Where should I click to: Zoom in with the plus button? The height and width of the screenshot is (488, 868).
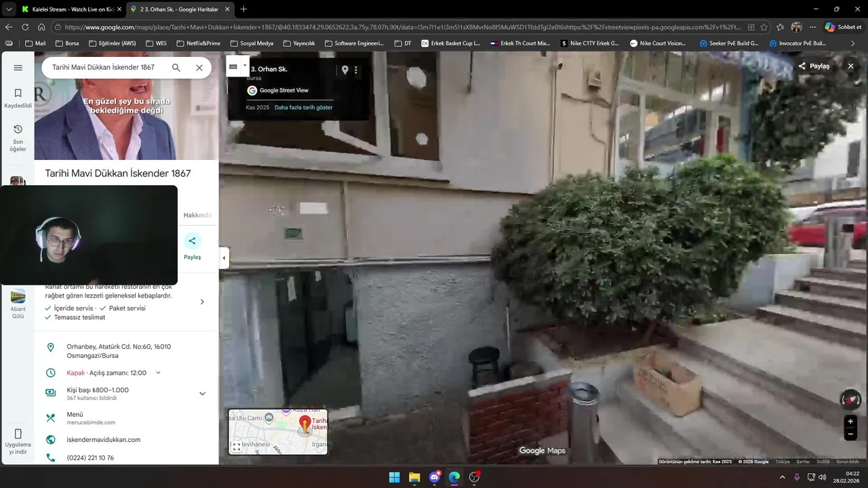pyautogui.click(x=850, y=422)
